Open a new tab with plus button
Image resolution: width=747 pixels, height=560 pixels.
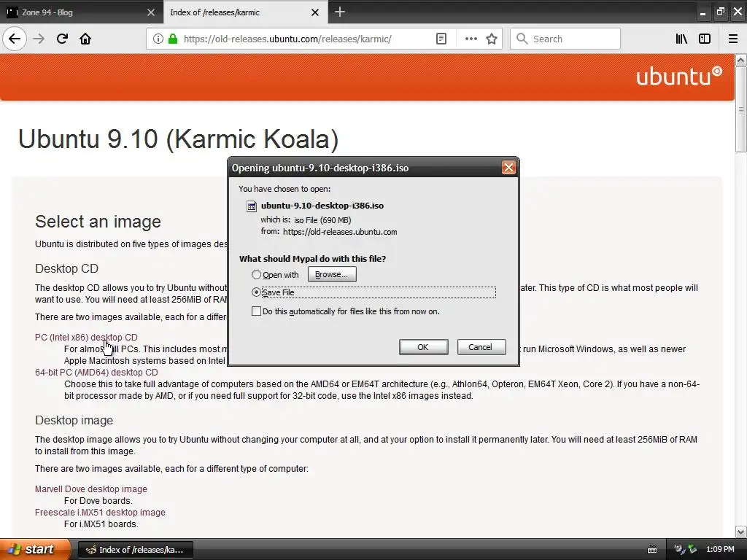point(340,12)
